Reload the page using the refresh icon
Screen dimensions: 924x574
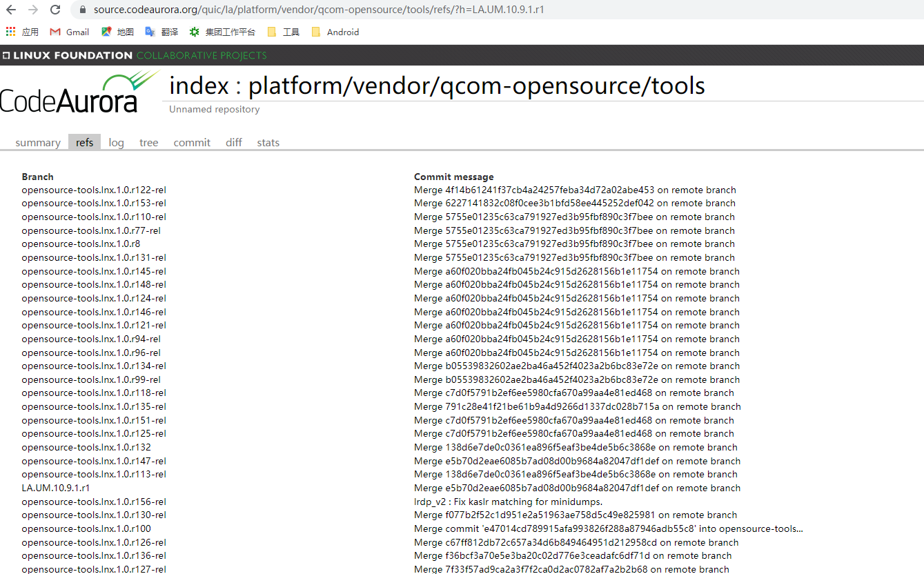(x=55, y=10)
